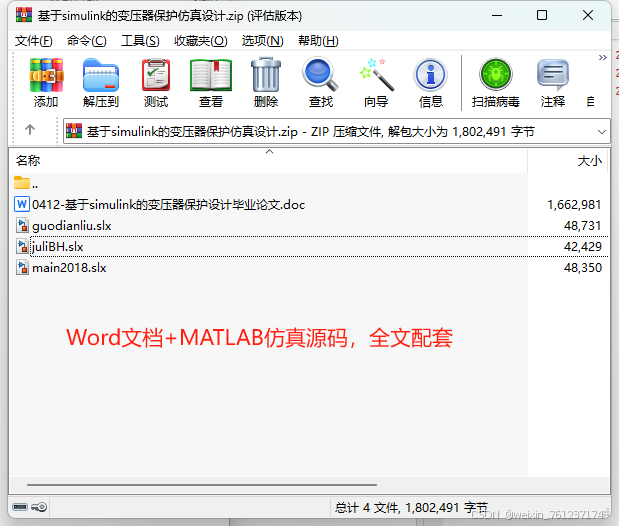Click the WinRAR icon in title bar
Viewport: 619px width, 526px height.
[x=24, y=15]
